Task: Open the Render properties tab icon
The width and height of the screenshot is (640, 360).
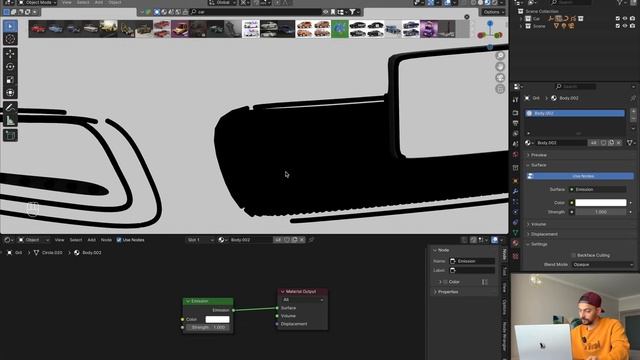Action: (x=516, y=113)
